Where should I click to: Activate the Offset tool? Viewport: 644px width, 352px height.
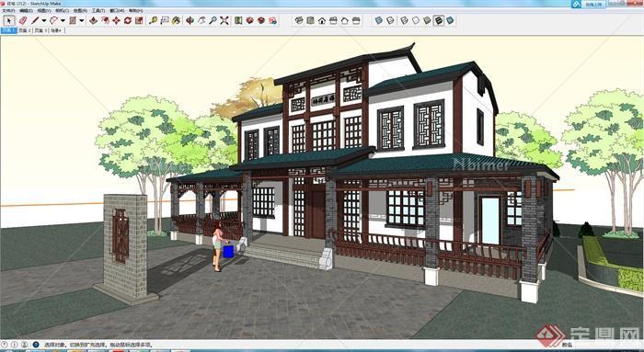(105, 20)
